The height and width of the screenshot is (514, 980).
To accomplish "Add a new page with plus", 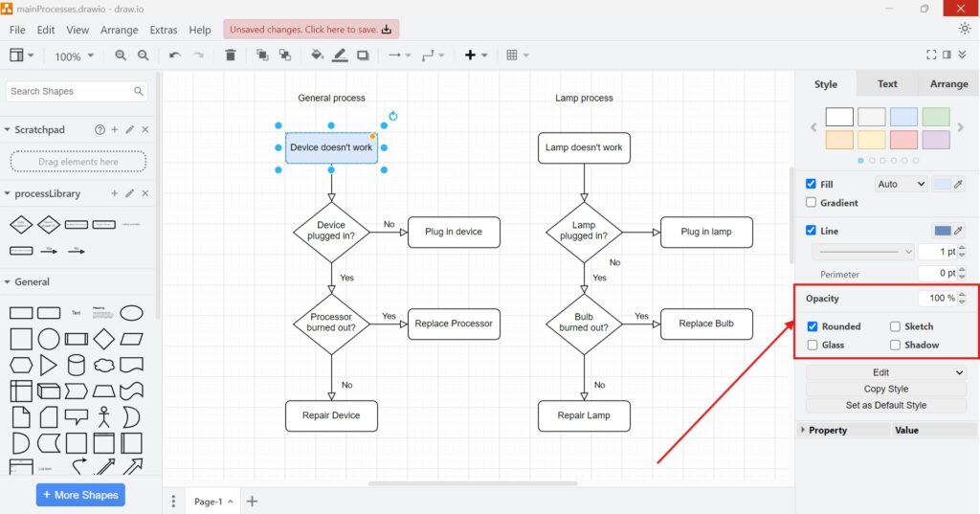I will [252, 502].
